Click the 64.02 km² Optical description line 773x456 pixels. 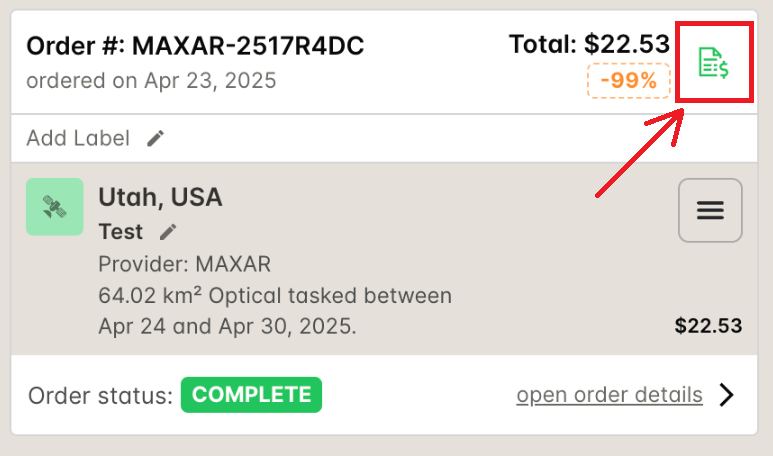click(275, 296)
